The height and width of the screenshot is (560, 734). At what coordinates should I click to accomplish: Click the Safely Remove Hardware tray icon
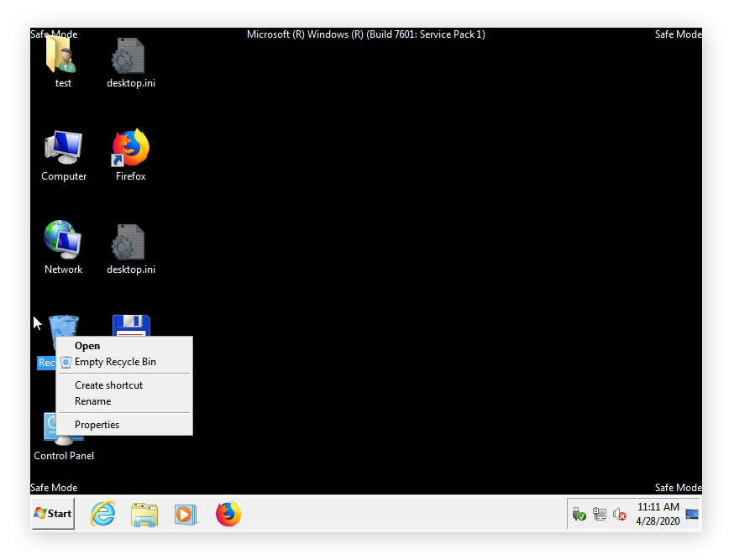point(579,513)
